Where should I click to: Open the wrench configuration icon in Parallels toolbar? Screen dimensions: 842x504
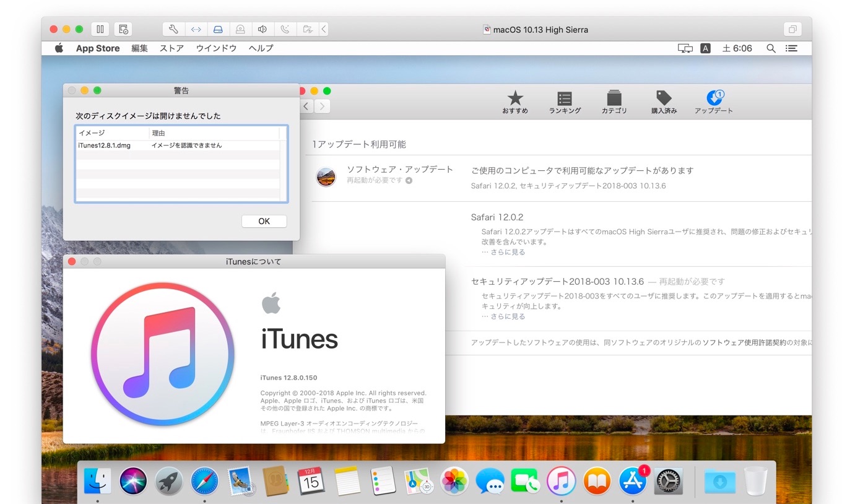click(x=173, y=29)
